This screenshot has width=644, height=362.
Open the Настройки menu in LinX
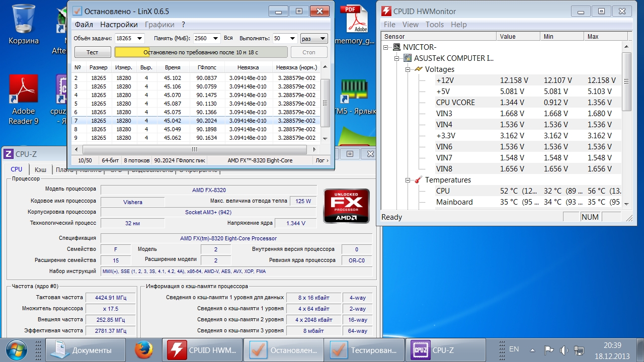[119, 25]
